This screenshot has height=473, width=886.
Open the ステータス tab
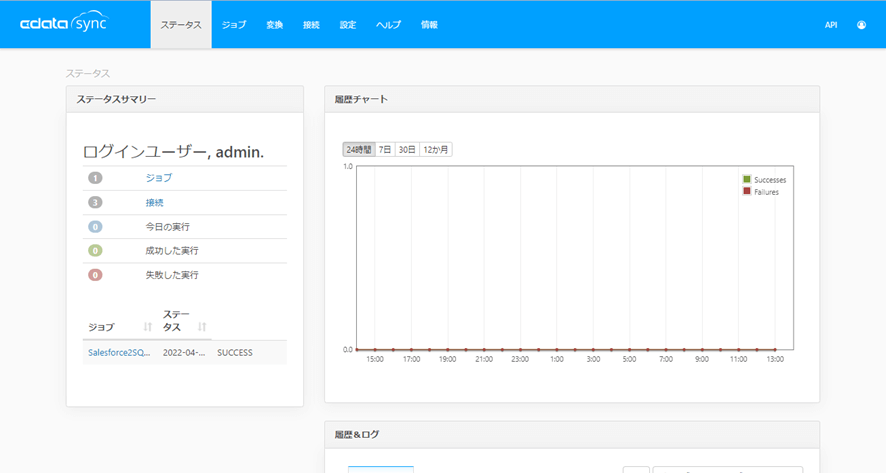click(181, 25)
